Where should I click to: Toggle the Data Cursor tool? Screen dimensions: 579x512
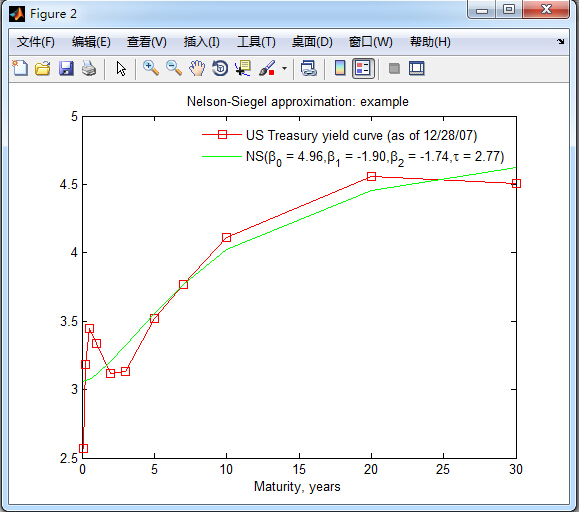243,68
